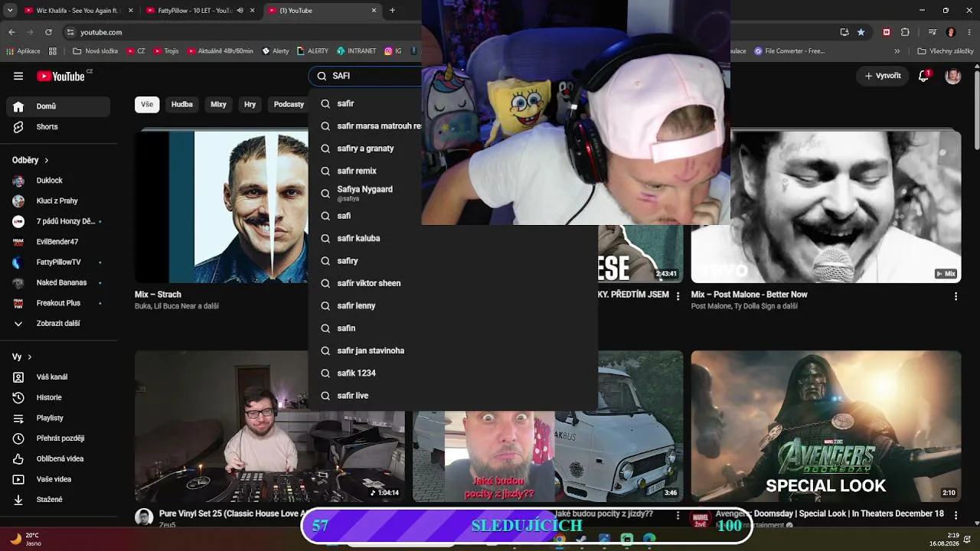980x551 pixels.
Task: Open the YouTube account avatar menu
Action: click(953, 76)
